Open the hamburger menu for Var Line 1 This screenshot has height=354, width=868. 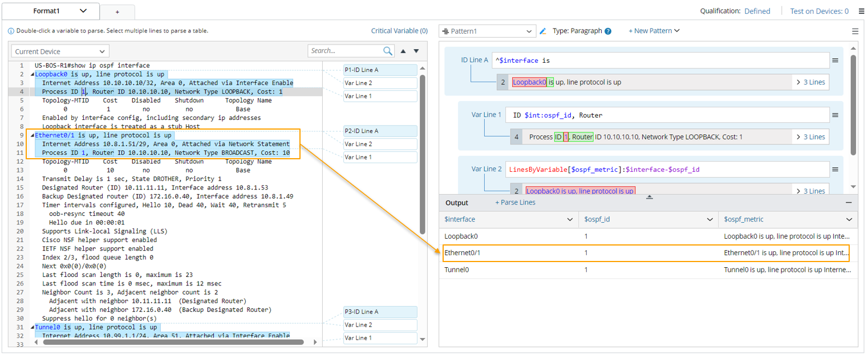click(835, 115)
